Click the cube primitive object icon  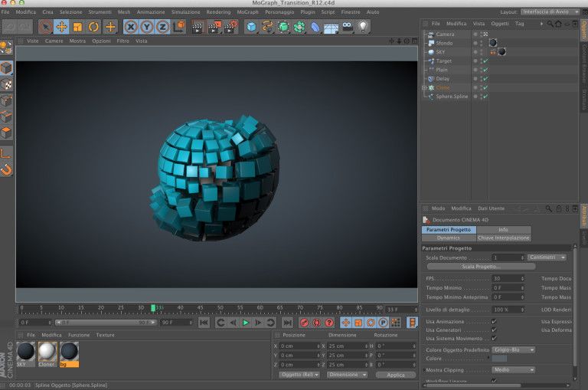point(251,27)
